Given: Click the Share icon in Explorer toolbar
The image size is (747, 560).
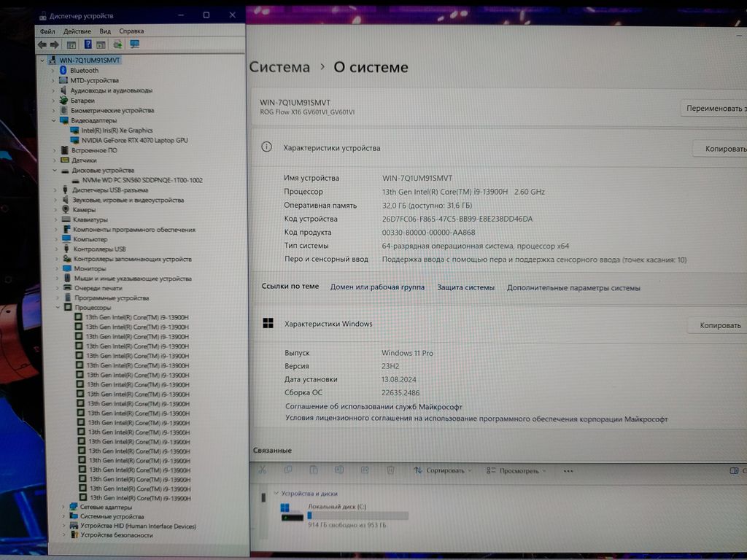Looking at the screenshot, I should pyautogui.click(x=365, y=470).
